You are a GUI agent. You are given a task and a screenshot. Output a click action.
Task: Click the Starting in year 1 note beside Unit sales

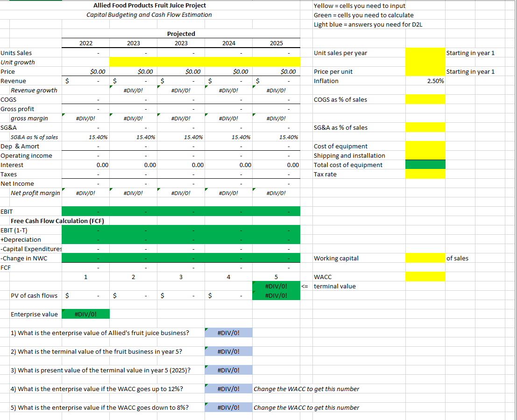470,53
